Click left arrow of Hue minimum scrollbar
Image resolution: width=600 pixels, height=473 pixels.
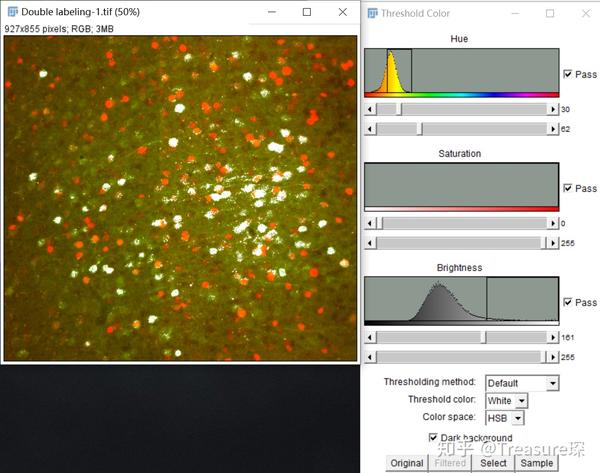point(370,109)
